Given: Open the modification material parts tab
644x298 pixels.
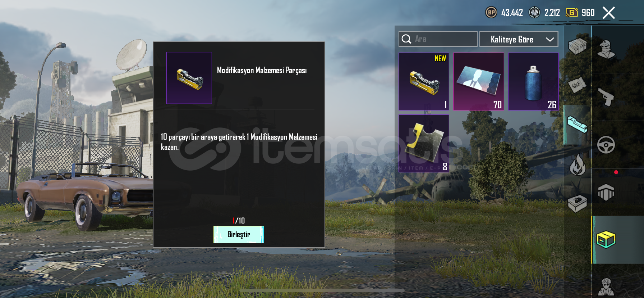Looking at the screenshot, I should pyautogui.click(x=577, y=125).
